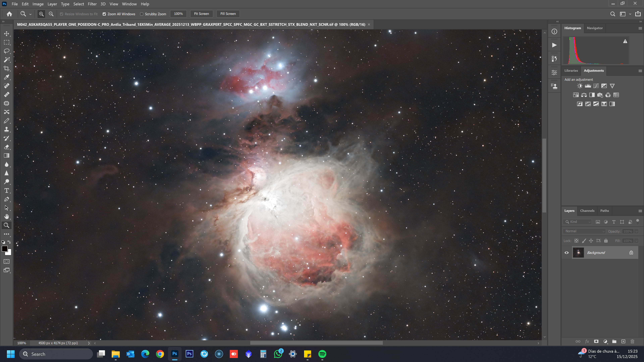
Task: Click the Fill Screen button
Action: coord(228,14)
